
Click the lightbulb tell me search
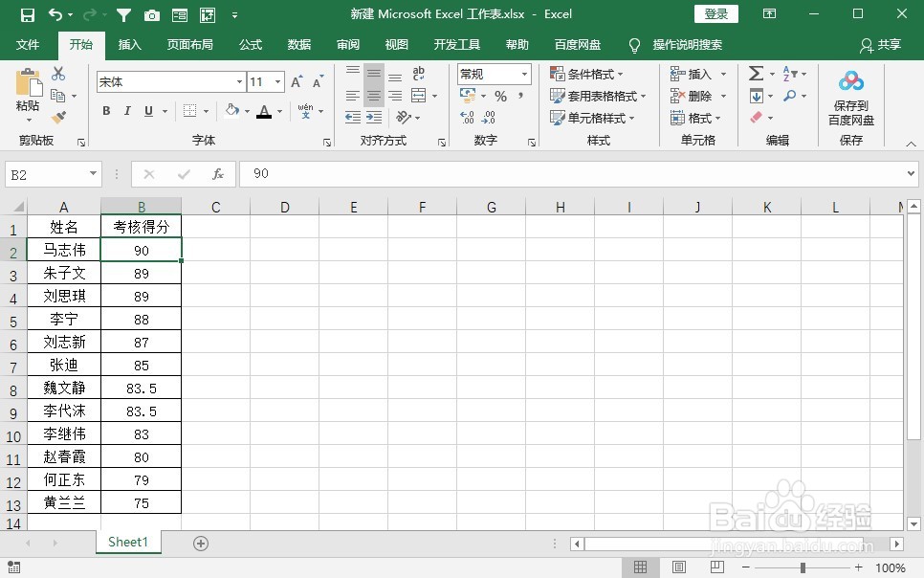click(x=634, y=45)
